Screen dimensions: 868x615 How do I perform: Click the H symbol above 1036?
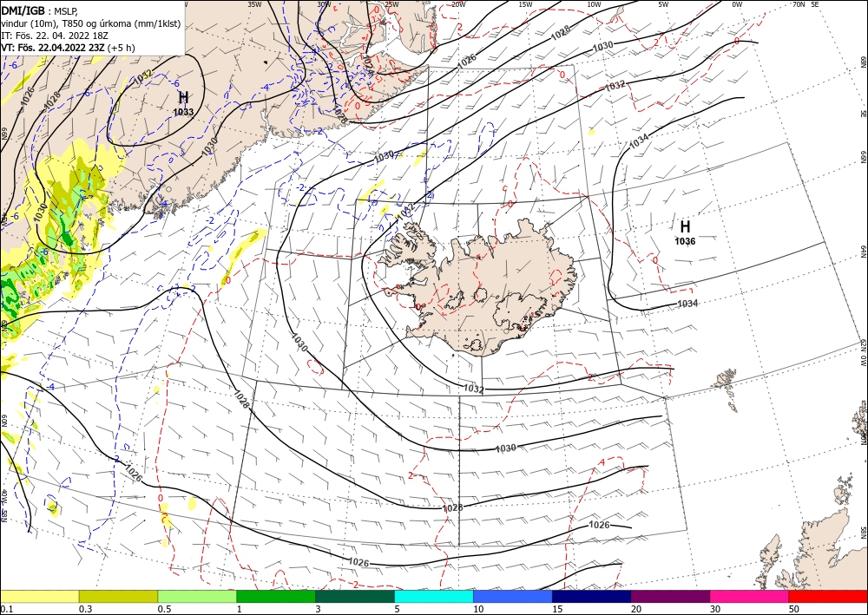[x=686, y=226]
